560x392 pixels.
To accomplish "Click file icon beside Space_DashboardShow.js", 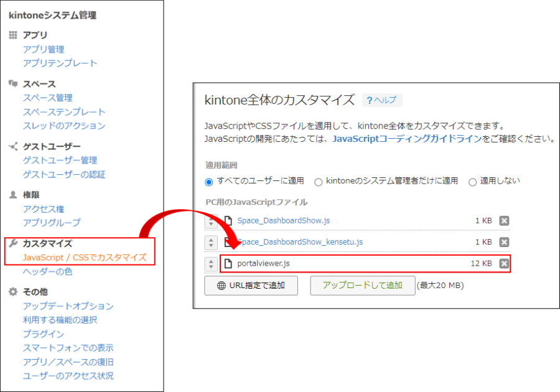I will (x=228, y=221).
